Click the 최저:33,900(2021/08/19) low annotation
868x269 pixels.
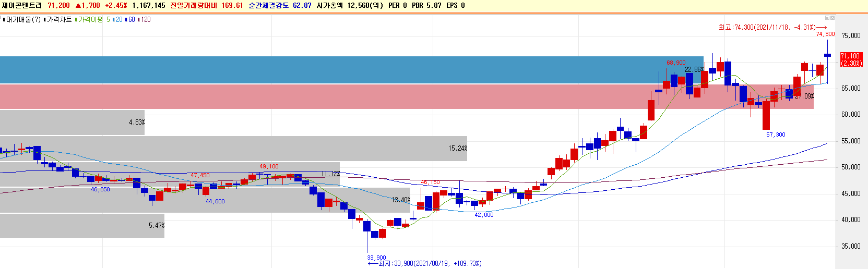[x=425, y=263]
